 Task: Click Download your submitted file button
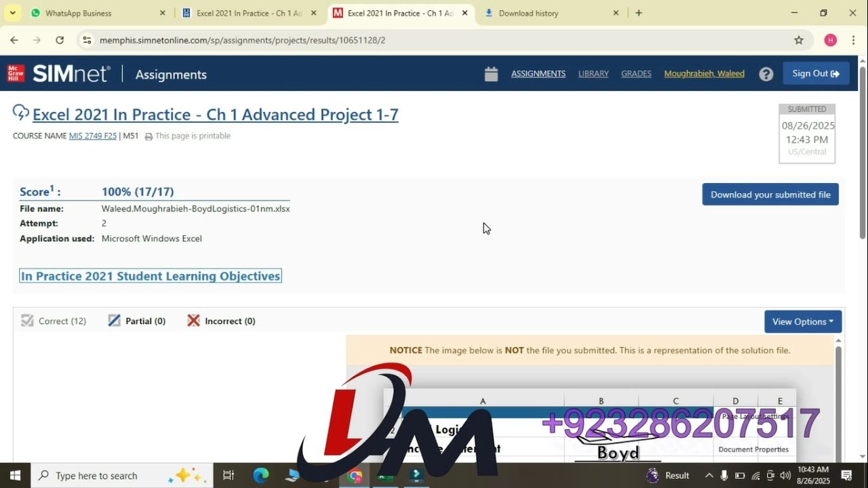pyautogui.click(x=770, y=195)
